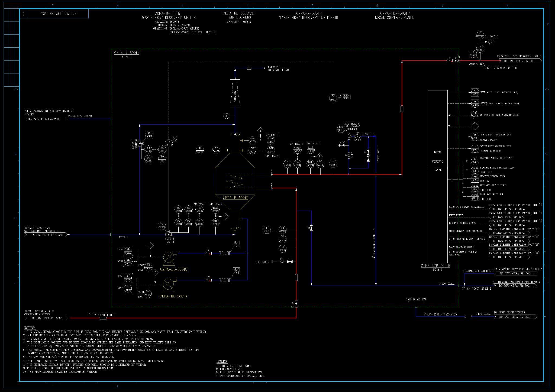Click the FE 5001B flow element bubble

tap(473, 54)
